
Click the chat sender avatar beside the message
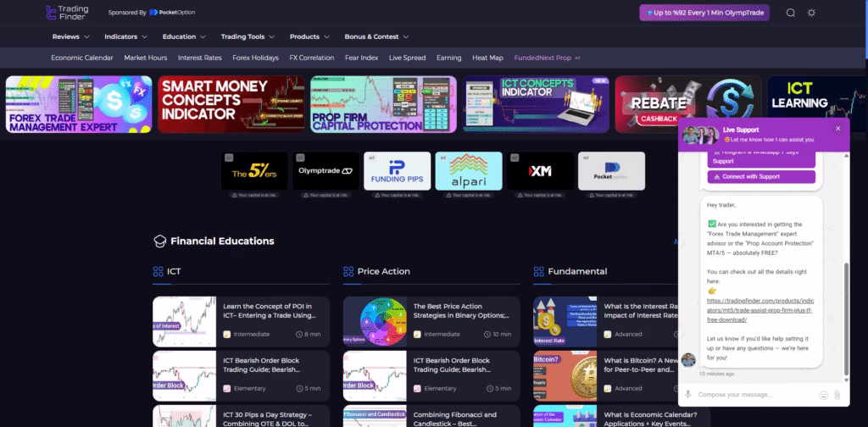pos(688,359)
